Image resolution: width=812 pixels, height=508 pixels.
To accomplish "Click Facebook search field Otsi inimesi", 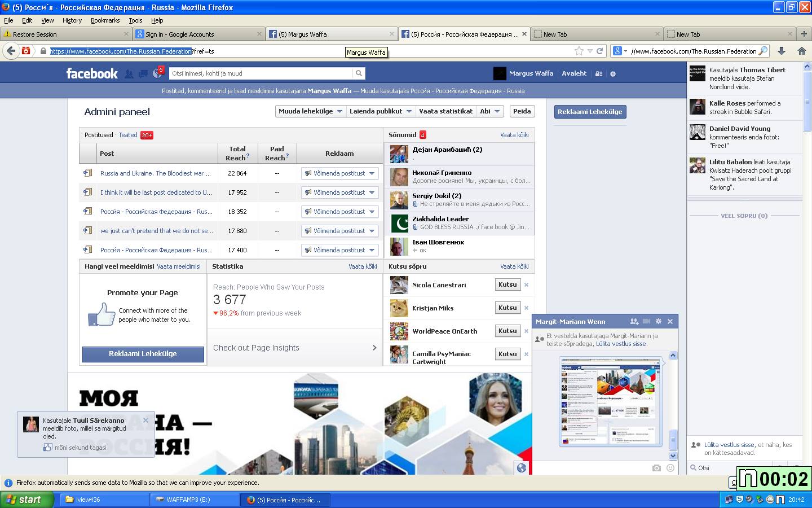I will 261,73.
